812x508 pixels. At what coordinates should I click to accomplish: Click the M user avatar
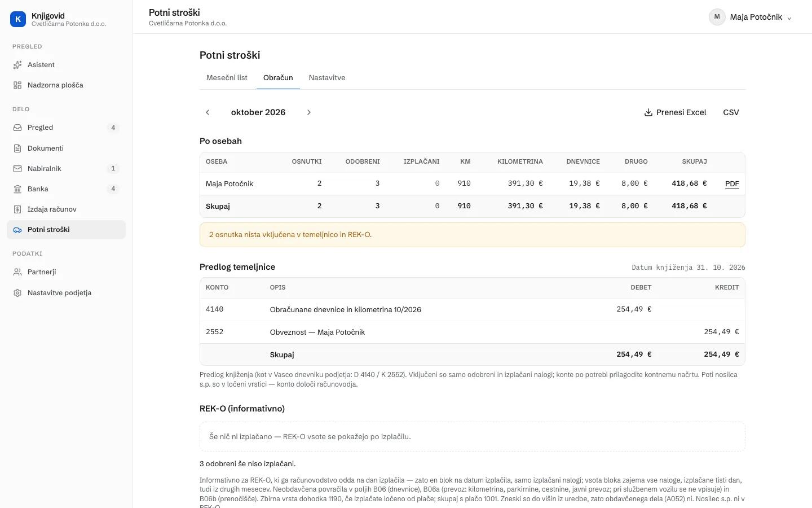click(x=717, y=17)
